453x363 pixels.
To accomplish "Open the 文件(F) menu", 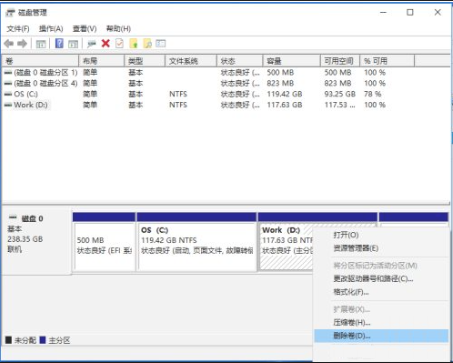I will (x=18, y=29).
